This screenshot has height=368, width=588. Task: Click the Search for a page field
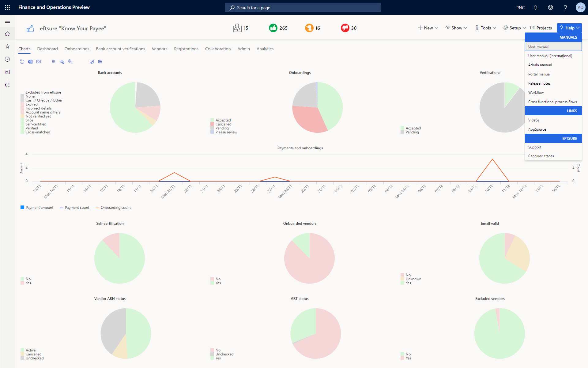[303, 8]
